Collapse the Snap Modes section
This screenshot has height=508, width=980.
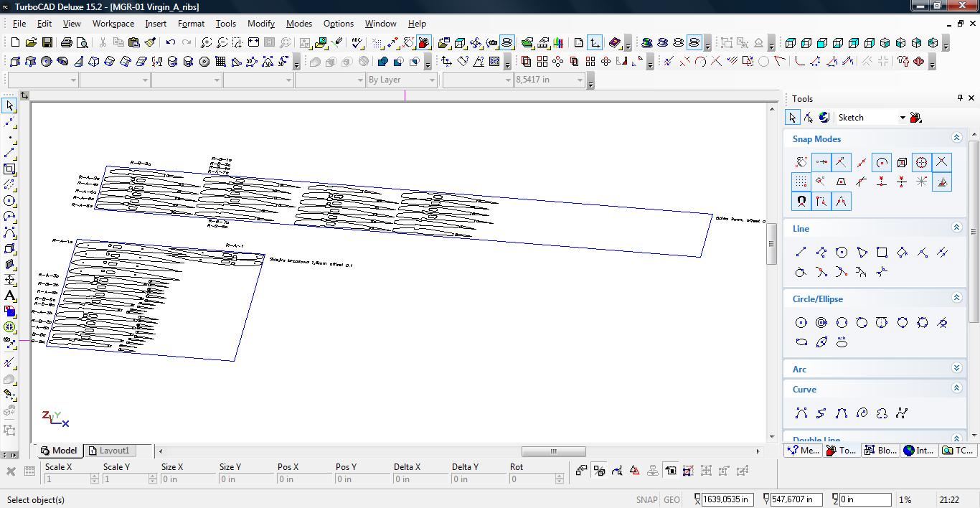coord(956,138)
